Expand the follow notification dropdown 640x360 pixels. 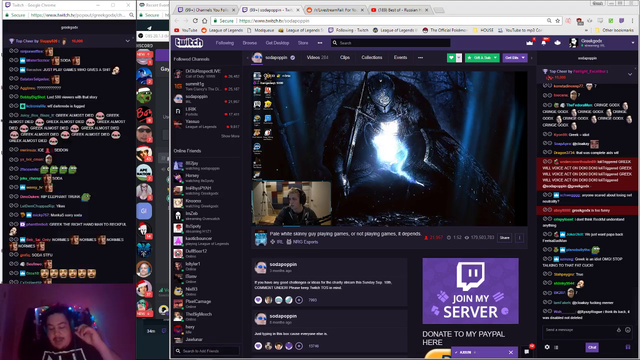[x=459, y=58]
